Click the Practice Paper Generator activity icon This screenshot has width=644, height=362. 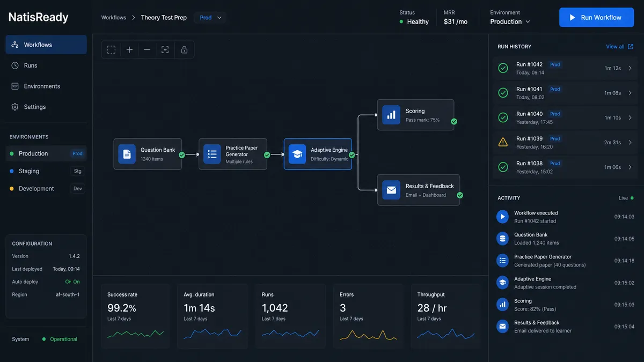point(502,261)
